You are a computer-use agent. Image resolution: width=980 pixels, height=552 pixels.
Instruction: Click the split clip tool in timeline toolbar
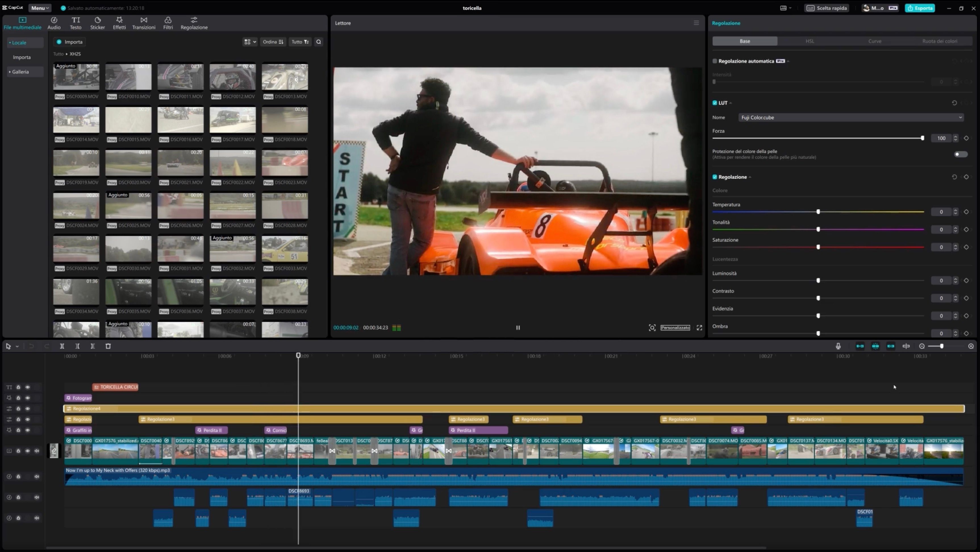pos(62,346)
